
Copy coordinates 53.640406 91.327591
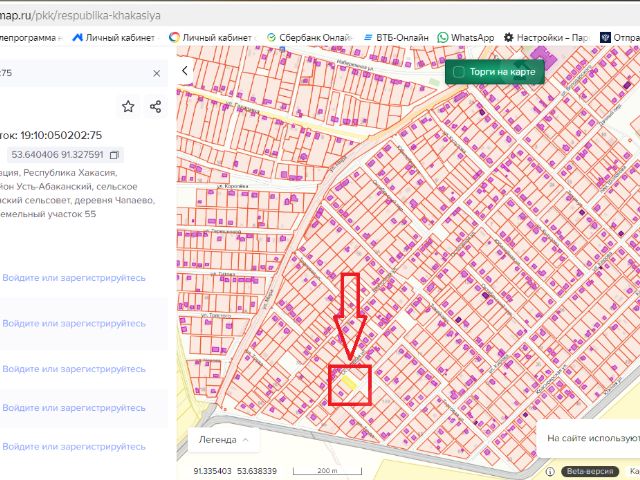point(115,155)
